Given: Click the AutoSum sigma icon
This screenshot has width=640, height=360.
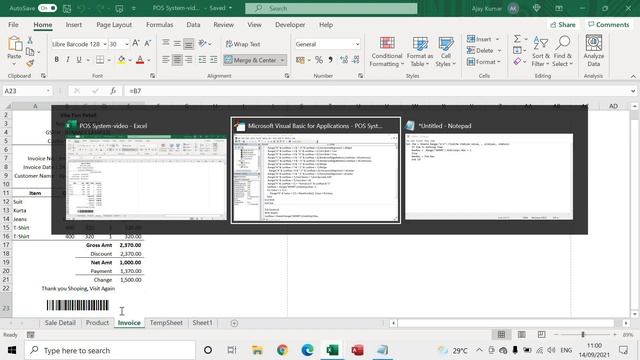Looking at the screenshot, I should coord(517,39).
